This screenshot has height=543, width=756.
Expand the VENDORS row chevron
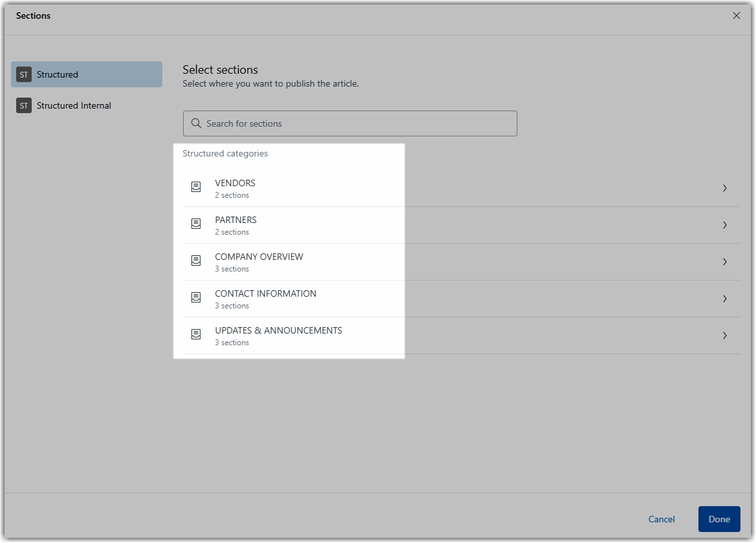point(724,188)
